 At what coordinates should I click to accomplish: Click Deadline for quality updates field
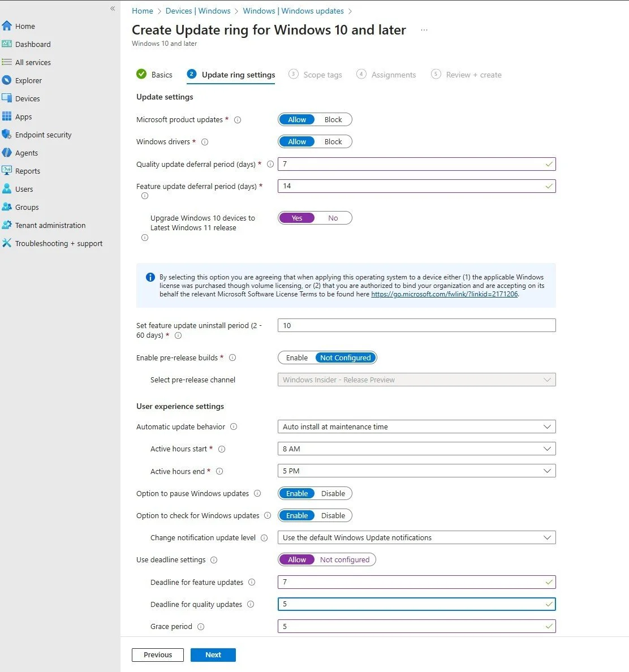[x=416, y=604]
